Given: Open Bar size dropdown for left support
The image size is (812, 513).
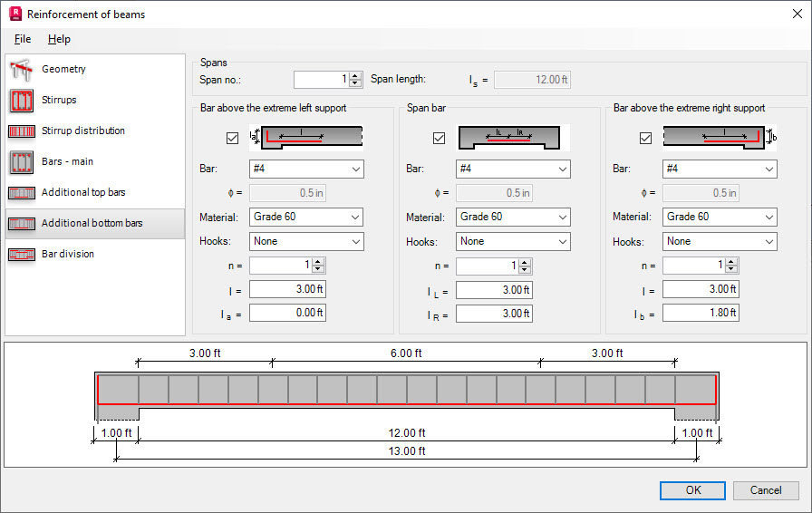Looking at the screenshot, I should click(x=306, y=169).
